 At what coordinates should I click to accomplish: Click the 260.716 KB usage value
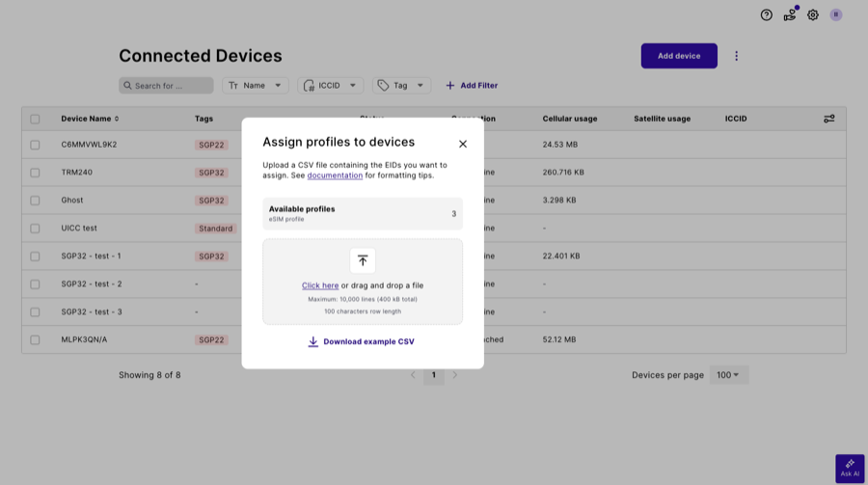[x=563, y=173]
